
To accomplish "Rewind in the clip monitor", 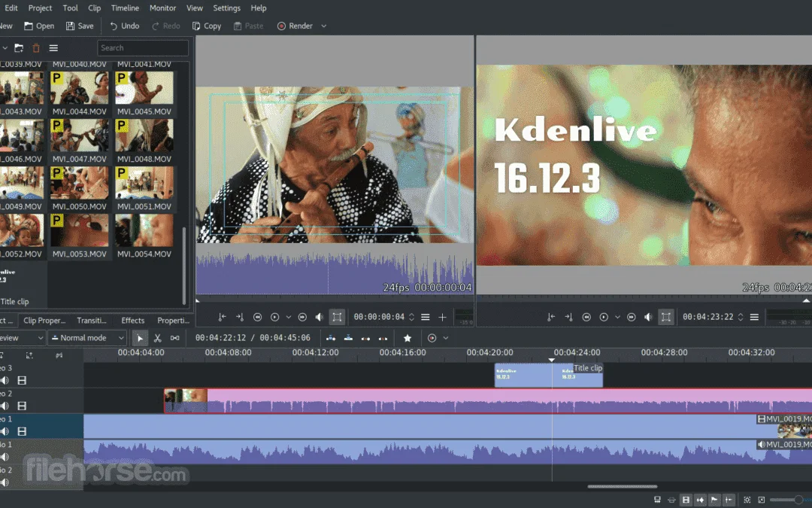I will [x=257, y=317].
